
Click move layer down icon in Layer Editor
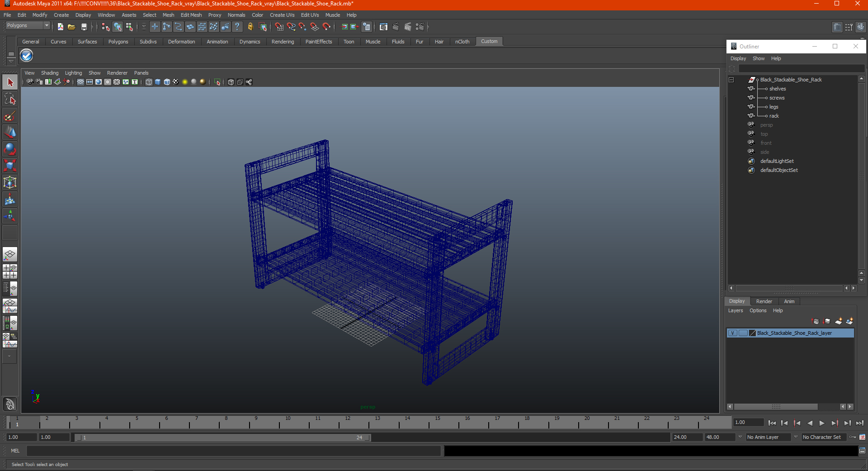point(827,321)
